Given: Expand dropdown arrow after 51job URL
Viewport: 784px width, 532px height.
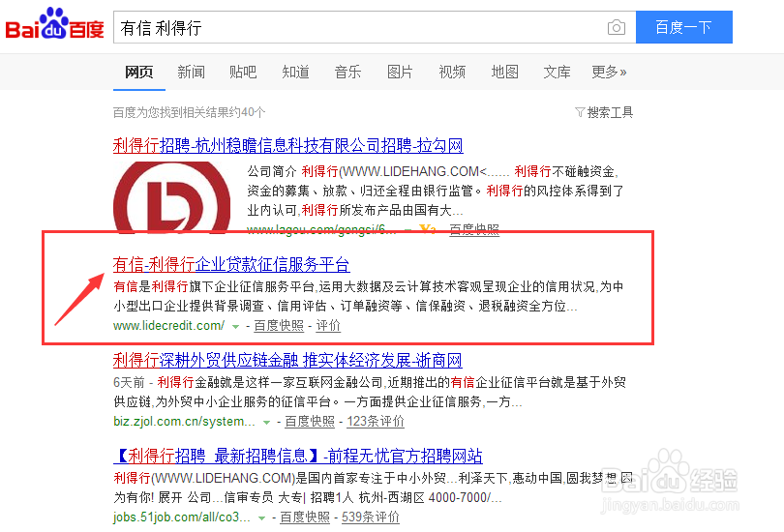Looking at the screenshot, I should [261, 518].
